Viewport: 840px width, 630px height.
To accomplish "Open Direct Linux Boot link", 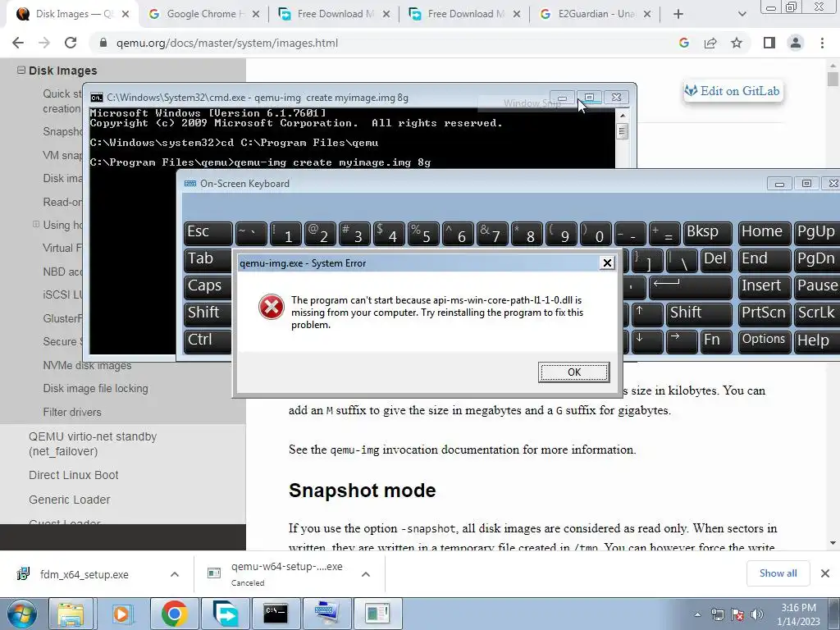I will click(73, 475).
